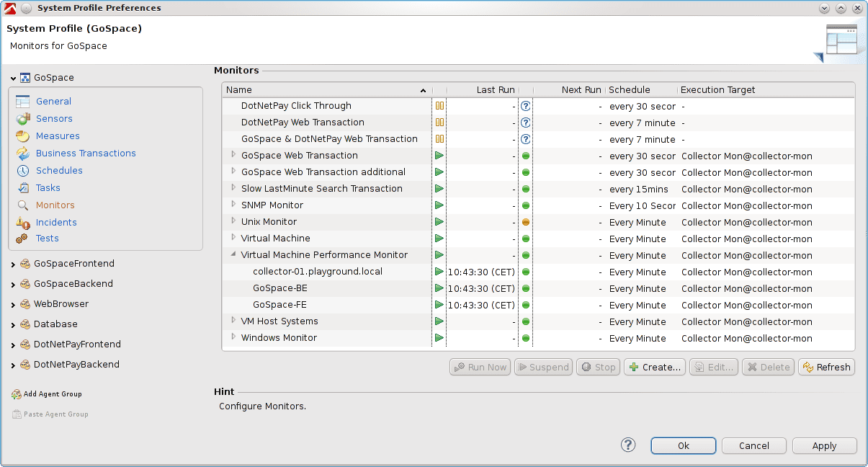This screenshot has height=467, width=868.
Task: Sort by the Last Run column header
Action: pos(483,90)
